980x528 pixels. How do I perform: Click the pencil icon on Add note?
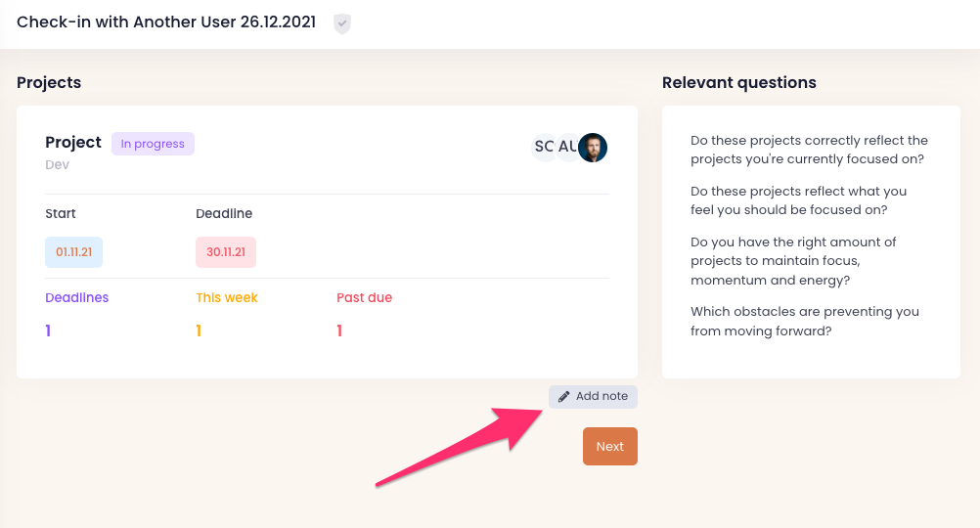[564, 397]
